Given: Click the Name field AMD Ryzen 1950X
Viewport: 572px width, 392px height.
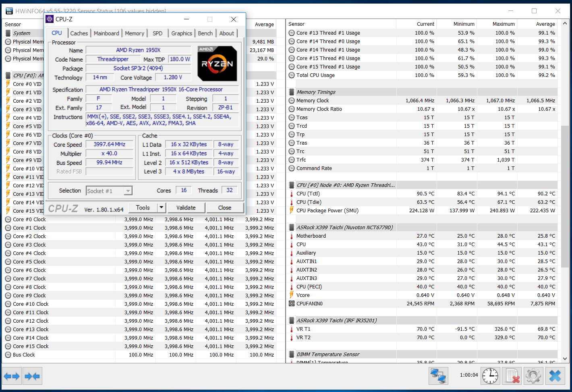Looking at the screenshot, I should click(x=138, y=50).
